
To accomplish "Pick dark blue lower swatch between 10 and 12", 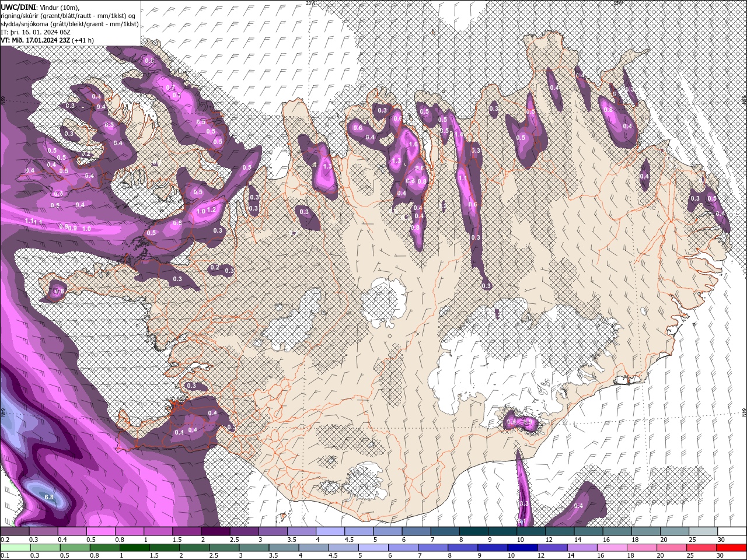I will (523, 548).
